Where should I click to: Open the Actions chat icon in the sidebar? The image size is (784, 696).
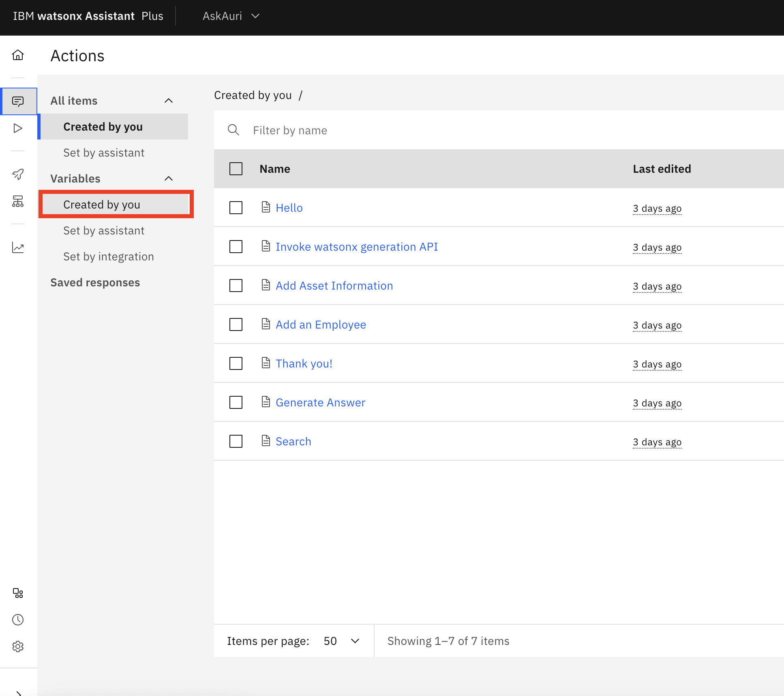(18, 101)
